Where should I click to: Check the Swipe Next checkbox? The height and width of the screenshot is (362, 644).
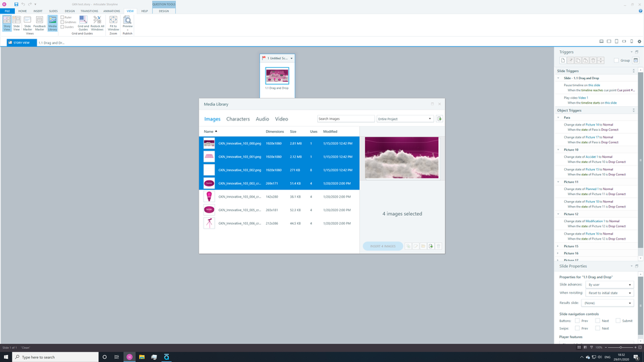point(598,329)
